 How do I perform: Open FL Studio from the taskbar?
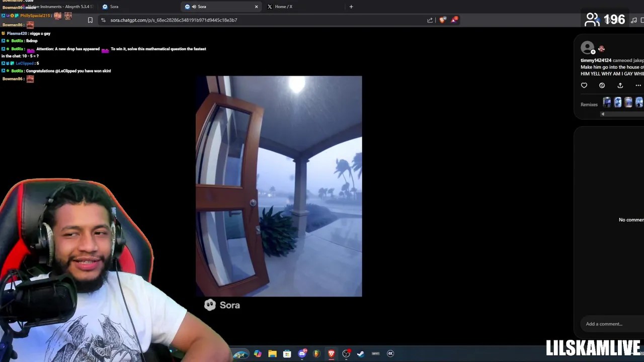tap(316, 353)
